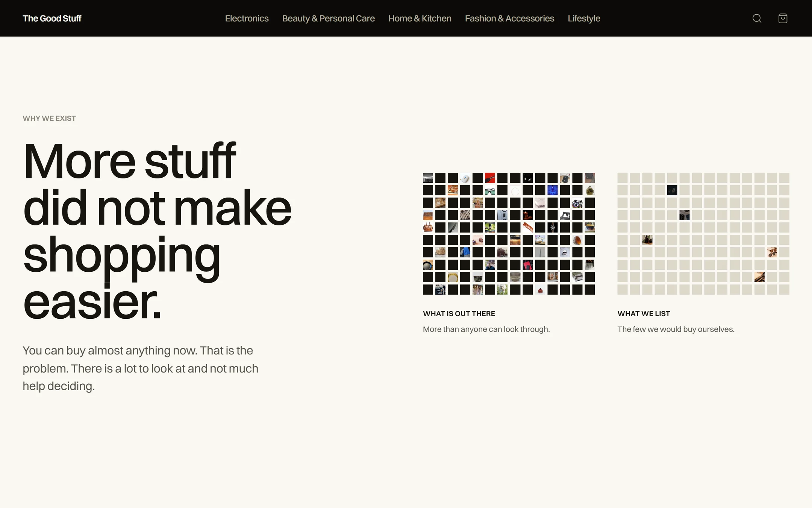Screen dimensions: 812x508
Task: Select the gold signet ring thumbnail
Action: (453, 277)
